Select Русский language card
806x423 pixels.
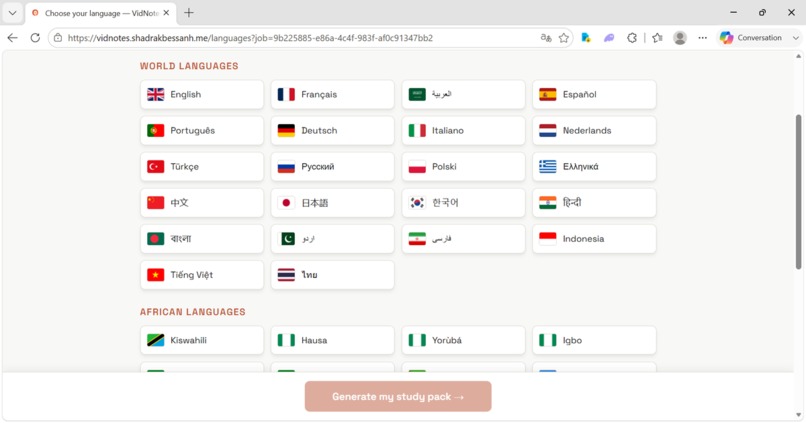pyautogui.click(x=333, y=167)
